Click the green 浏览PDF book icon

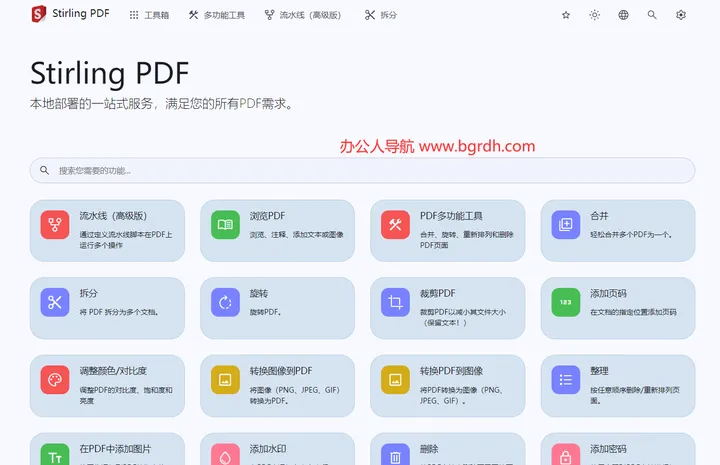pos(225,224)
